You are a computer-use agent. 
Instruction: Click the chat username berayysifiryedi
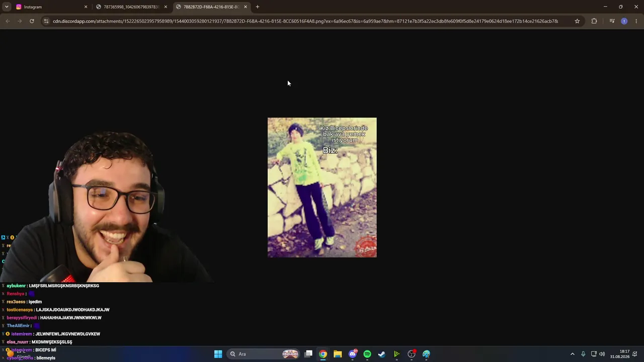22,318
